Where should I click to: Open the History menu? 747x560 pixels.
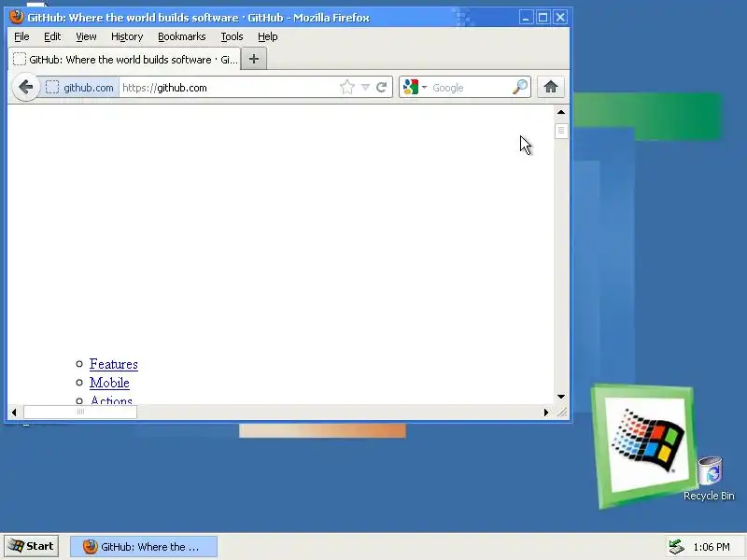click(x=127, y=36)
